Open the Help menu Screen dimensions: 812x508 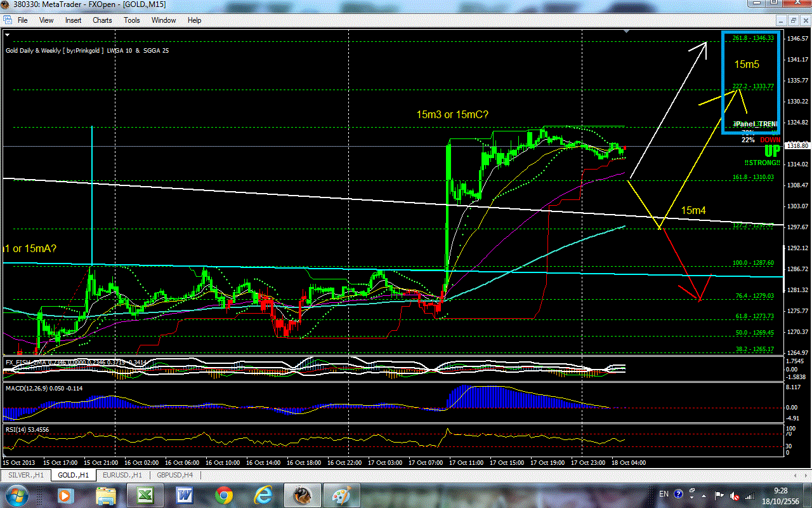[194, 20]
